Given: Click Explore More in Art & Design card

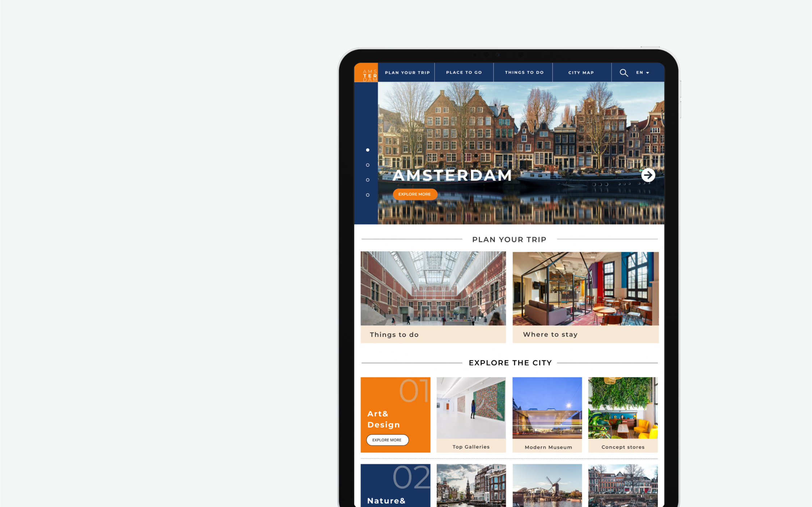Looking at the screenshot, I should (387, 440).
